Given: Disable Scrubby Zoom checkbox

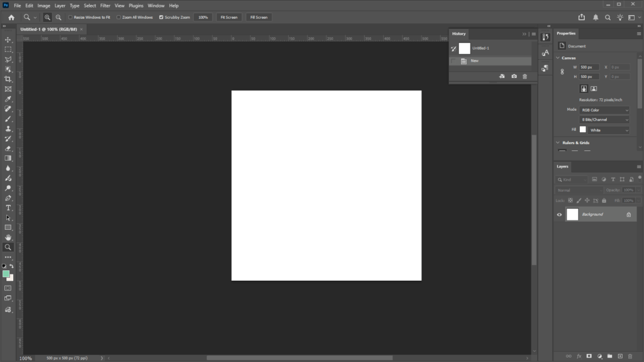Looking at the screenshot, I should pos(161,18).
